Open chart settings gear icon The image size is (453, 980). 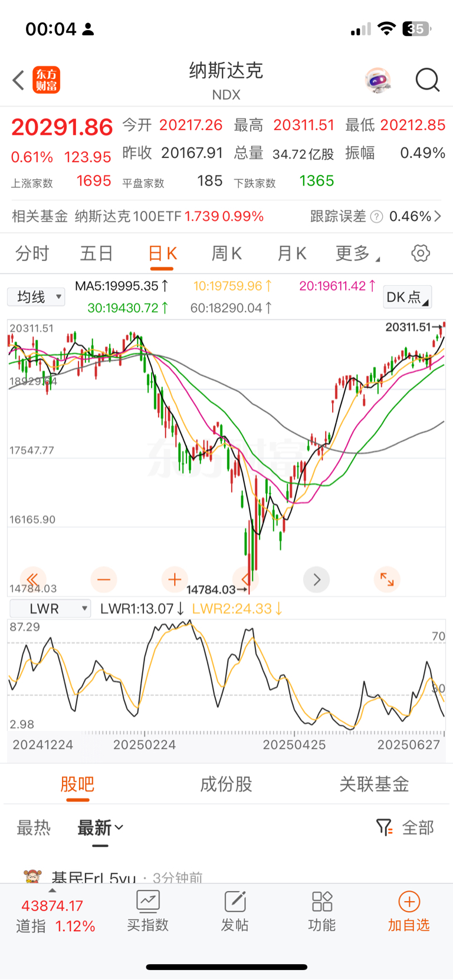pos(421,253)
